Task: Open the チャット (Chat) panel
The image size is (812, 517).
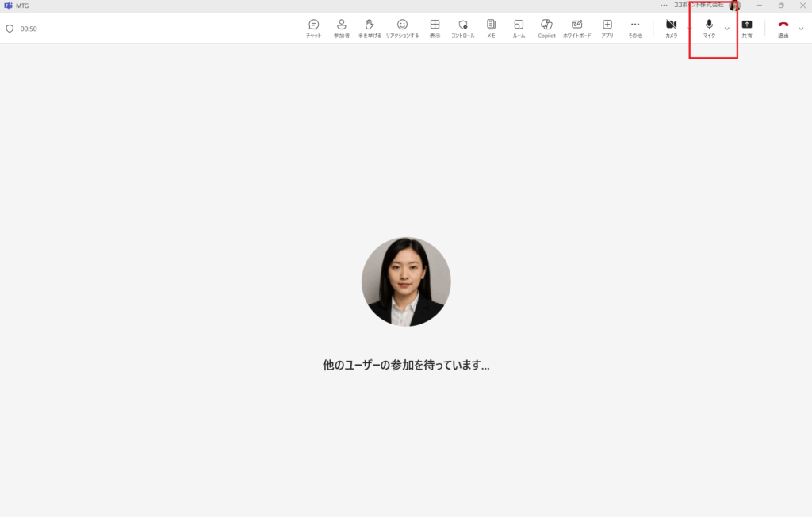Action: click(314, 29)
